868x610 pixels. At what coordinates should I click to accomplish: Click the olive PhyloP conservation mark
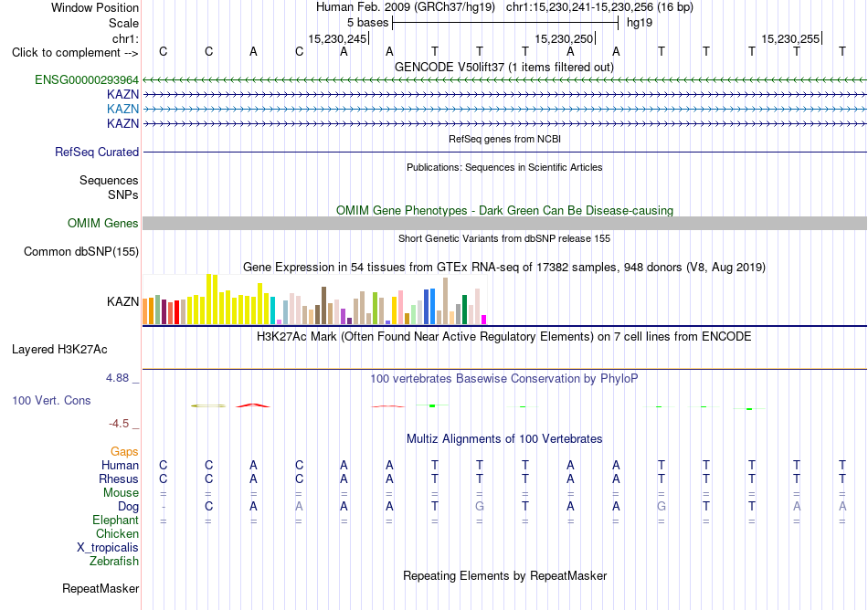(208, 406)
